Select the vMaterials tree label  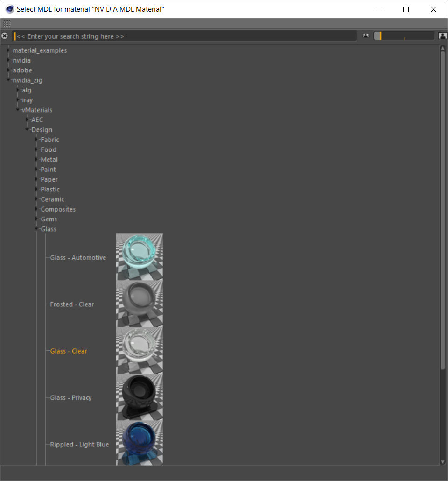[37, 110]
